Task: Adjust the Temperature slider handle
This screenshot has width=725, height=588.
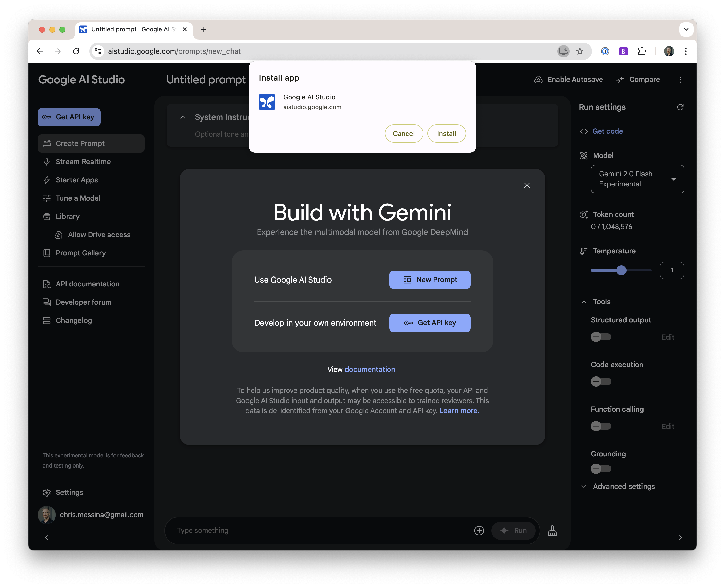Action: point(621,270)
